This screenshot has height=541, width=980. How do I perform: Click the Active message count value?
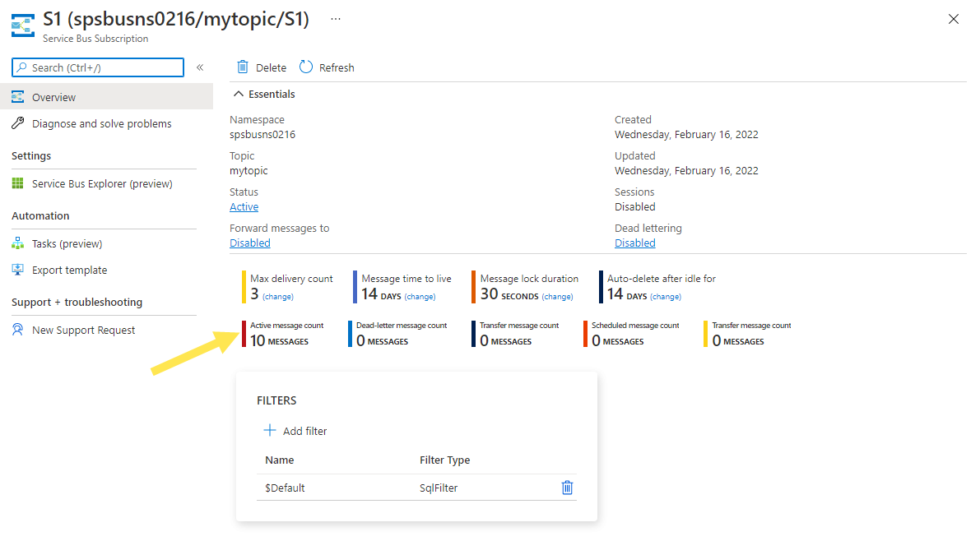click(280, 341)
